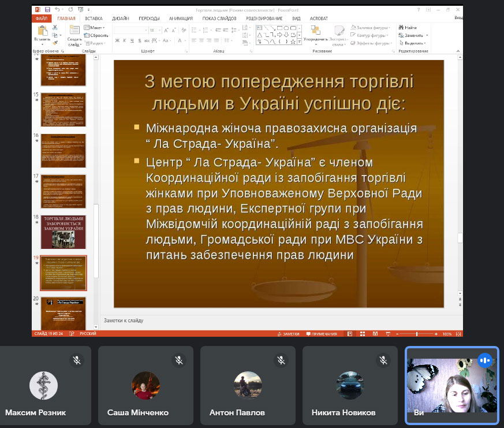Expand the shapes gallery more arrow
Viewport: 504px width, 428px height.
[299, 42]
